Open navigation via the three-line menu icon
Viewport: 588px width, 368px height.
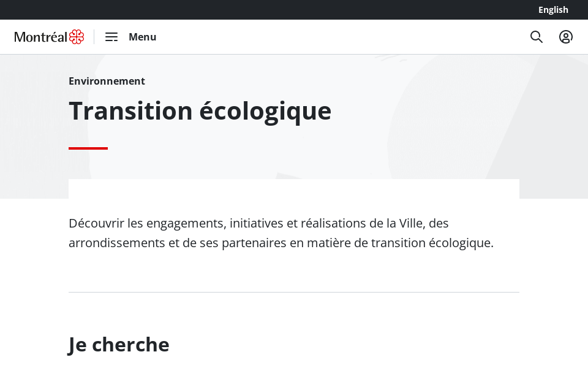pyautogui.click(x=111, y=37)
